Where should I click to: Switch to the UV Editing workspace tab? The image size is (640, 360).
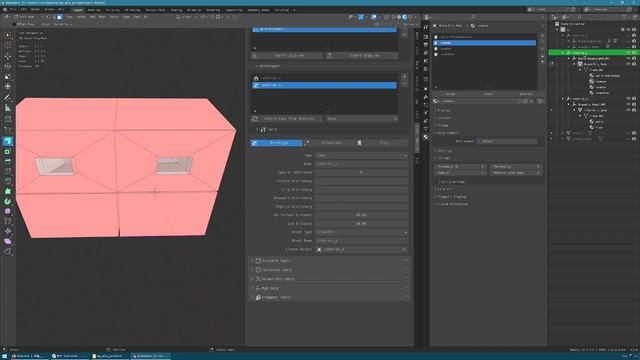click(132, 10)
